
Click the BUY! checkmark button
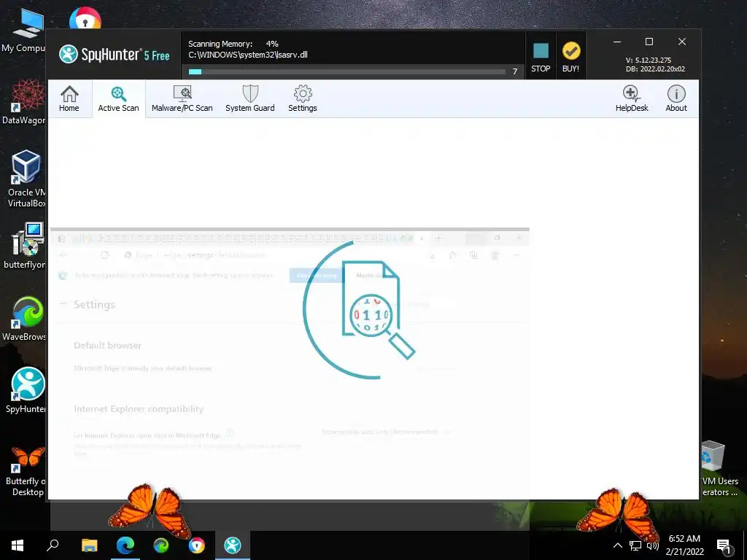click(x=570, y=57)
